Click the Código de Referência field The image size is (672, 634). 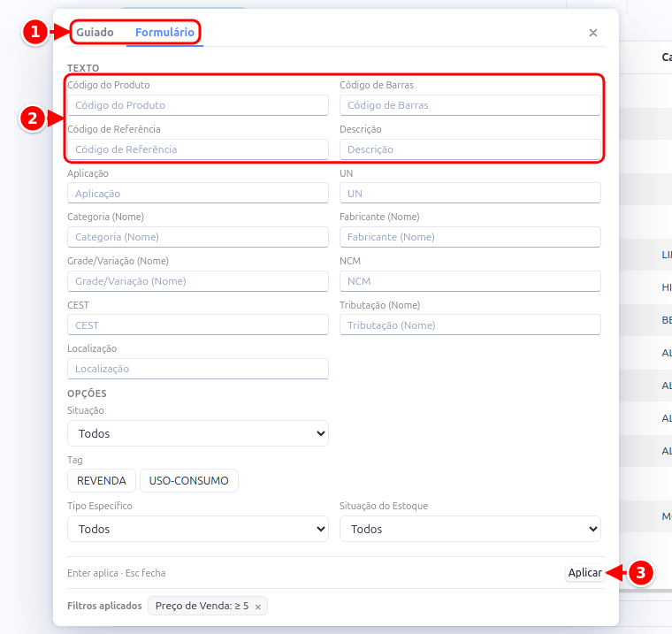(x=198, y=149)
